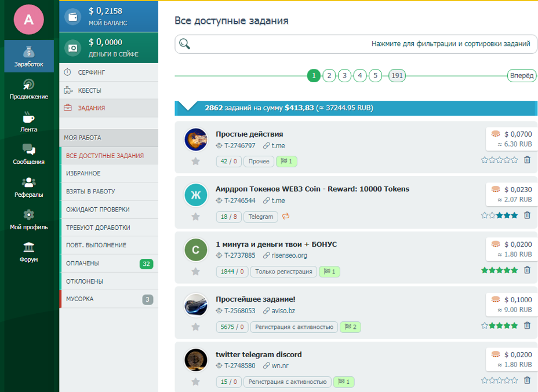Click the safe icon beside Деньги в сейфе
The image size is (538, 392).
(72, 48)
